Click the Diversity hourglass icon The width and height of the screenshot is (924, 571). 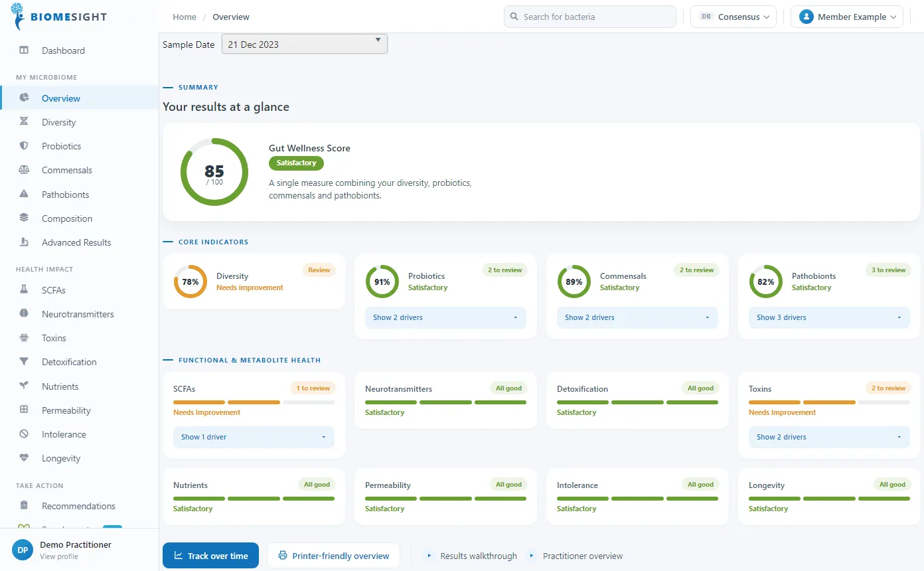tap(24, 122)
